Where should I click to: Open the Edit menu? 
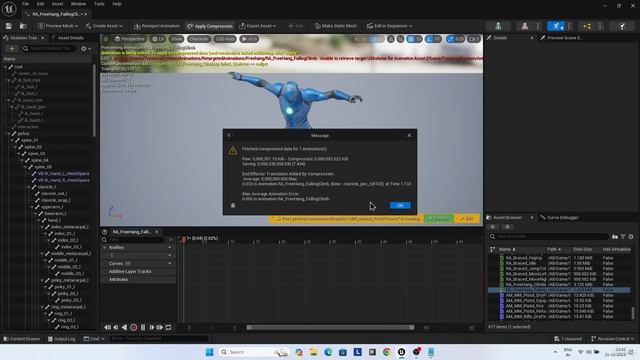pos(40,4)
